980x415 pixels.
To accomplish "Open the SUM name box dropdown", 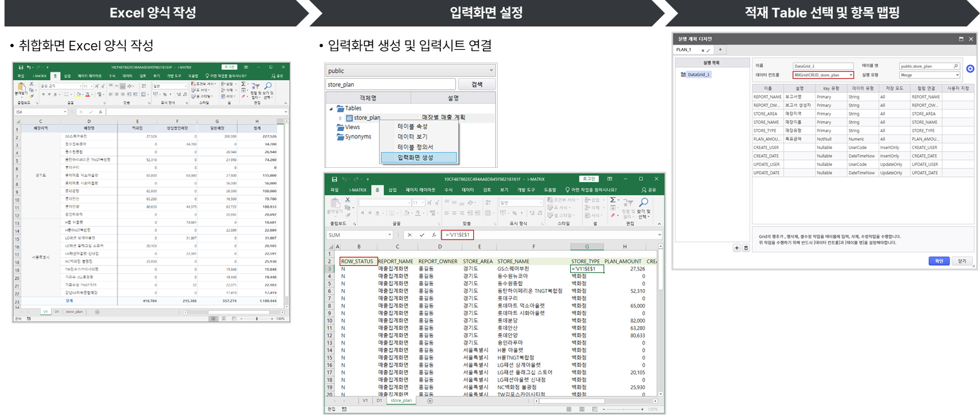I will (389, 235).
